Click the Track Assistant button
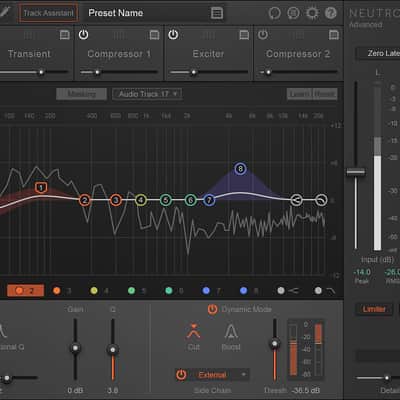 tap(49, 13)
